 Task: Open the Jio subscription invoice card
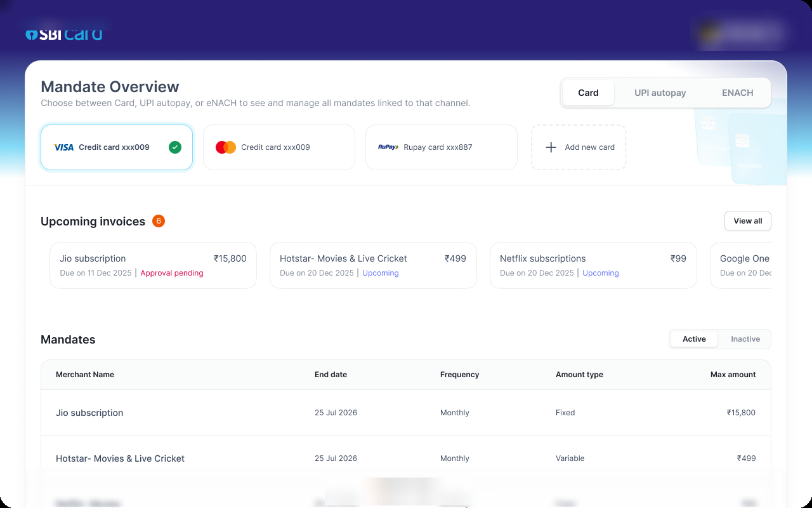point(153,265)
